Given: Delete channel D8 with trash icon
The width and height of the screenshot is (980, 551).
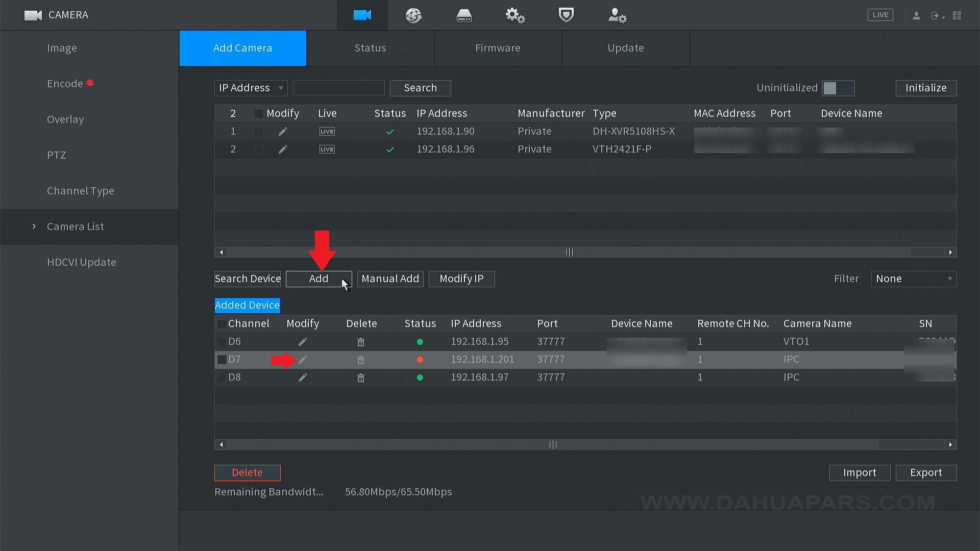Looking at the screenshot, I should (361, 378).
